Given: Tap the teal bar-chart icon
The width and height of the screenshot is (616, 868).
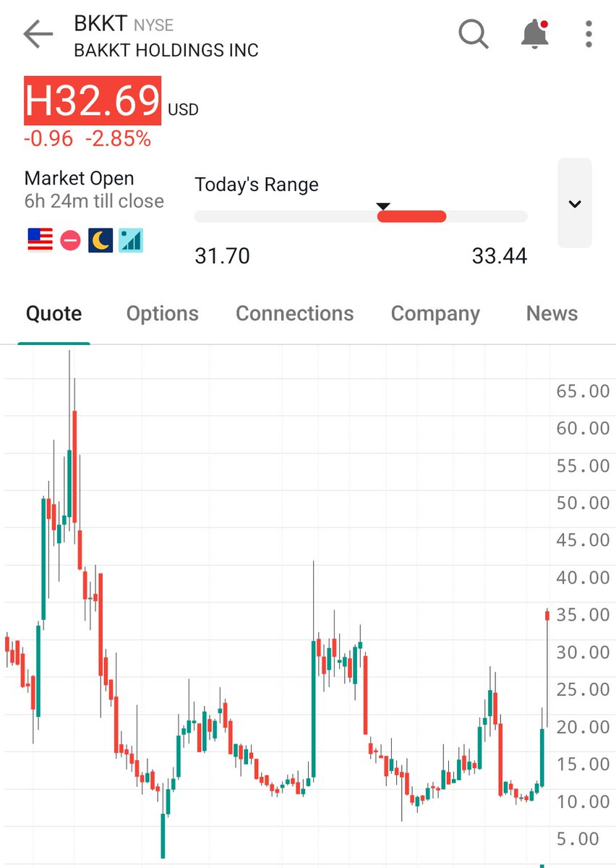Looking at the screenshot, I should (132, 239).
